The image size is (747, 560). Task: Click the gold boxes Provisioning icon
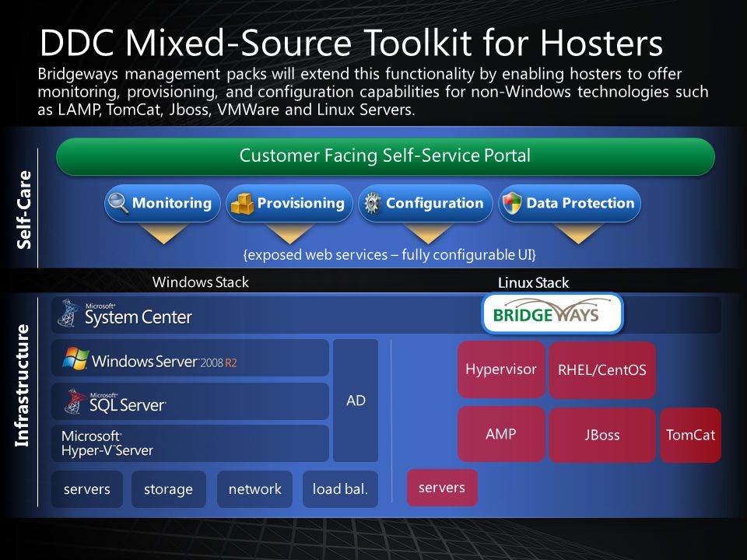[242, 205]
